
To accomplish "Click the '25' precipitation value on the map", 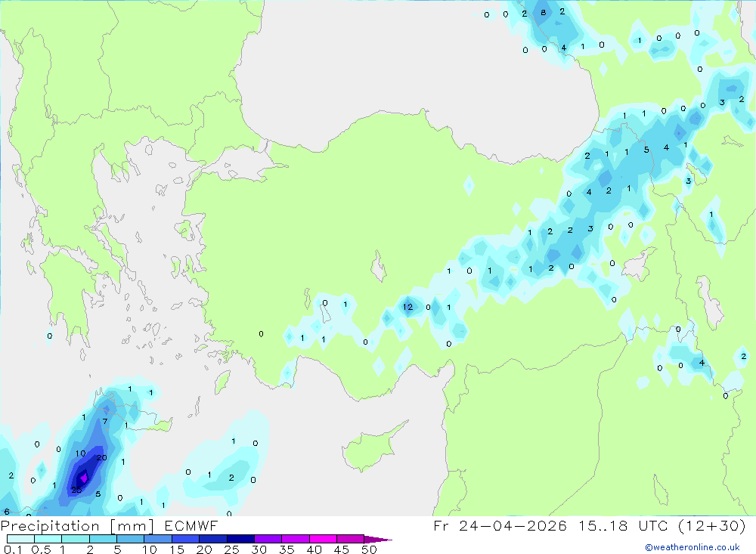I will click(76, 490).
